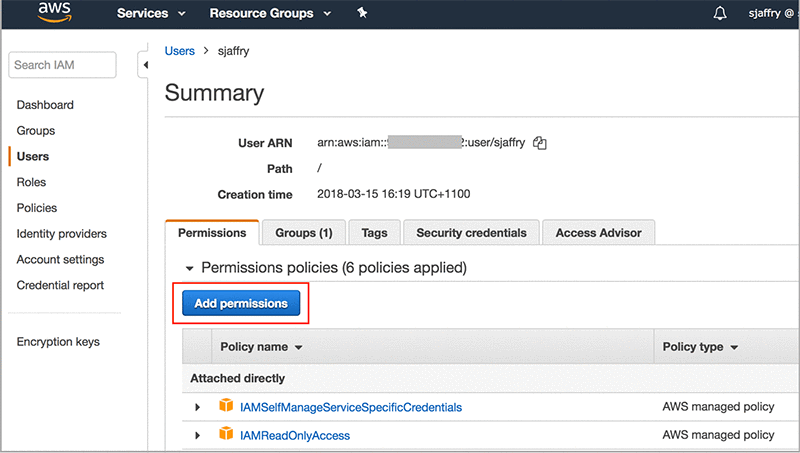The image size is (800, 453).
Task: Open the Services dropdown menu
Action: point(151,14)
